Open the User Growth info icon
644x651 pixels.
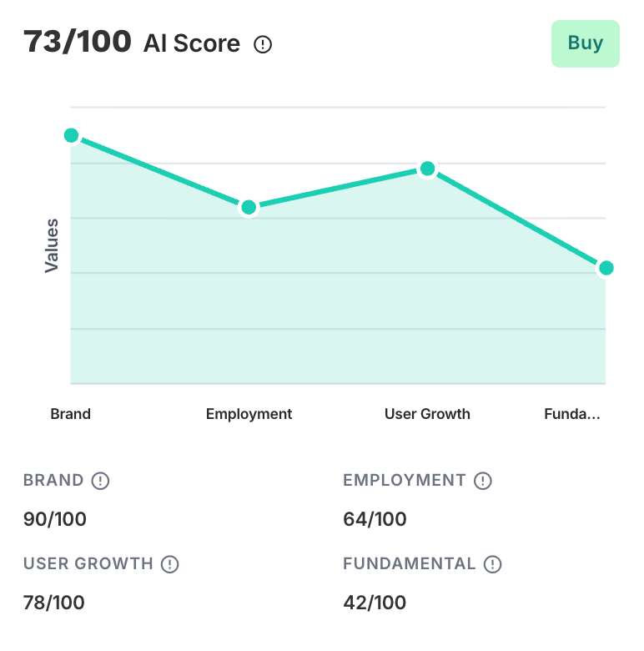(170, 564)
